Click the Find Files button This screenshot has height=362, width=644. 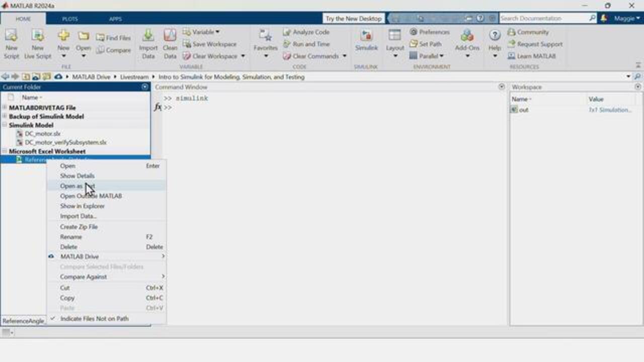114,38
